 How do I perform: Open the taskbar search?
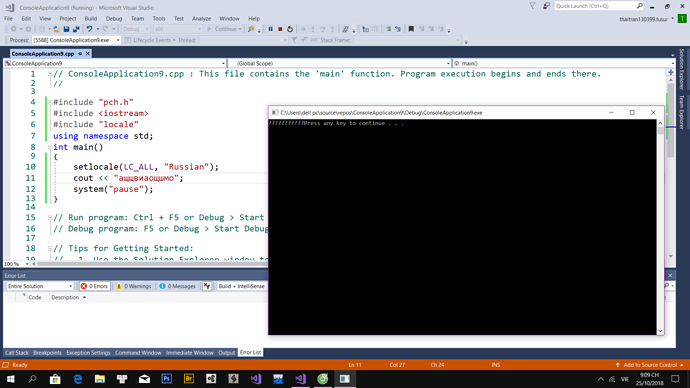pos(32,379)
